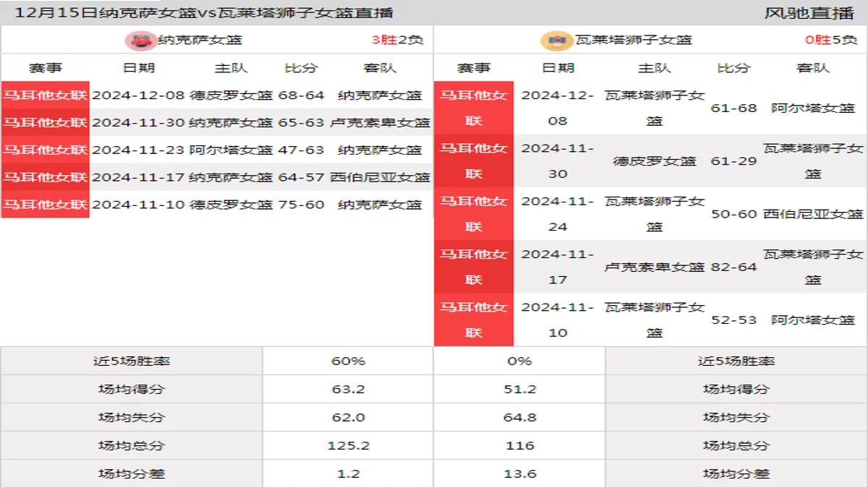The height and width of the screenshot is (488, 868).
Task: Click 德皮罗女篮 in the 61-29 row
Action: [x=655, y=160]
